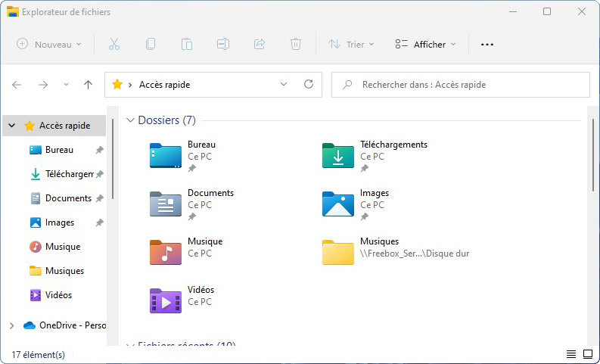Switch to large thumbnails view in status bar
Image resolution: width=600 pixels, height=364 pixels.
[587, 354]
